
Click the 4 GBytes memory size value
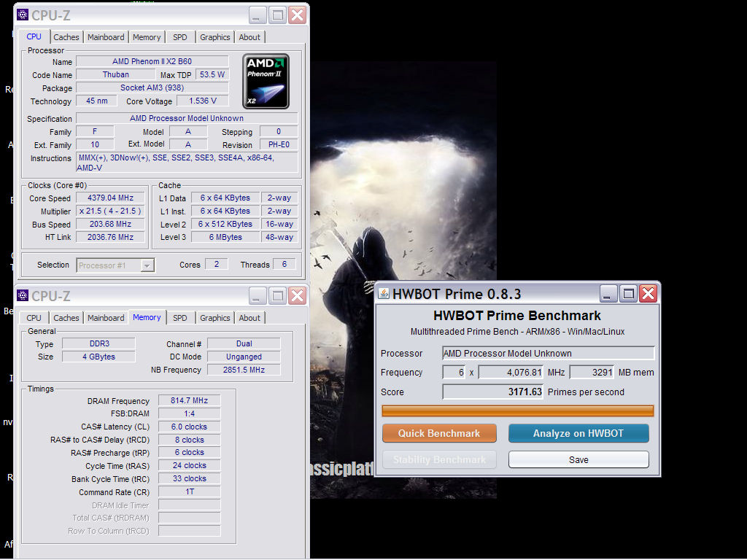click(x=99, y=357)
